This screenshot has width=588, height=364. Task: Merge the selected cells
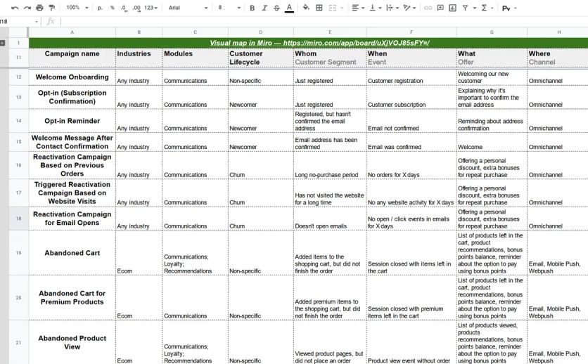coord(332,8)
